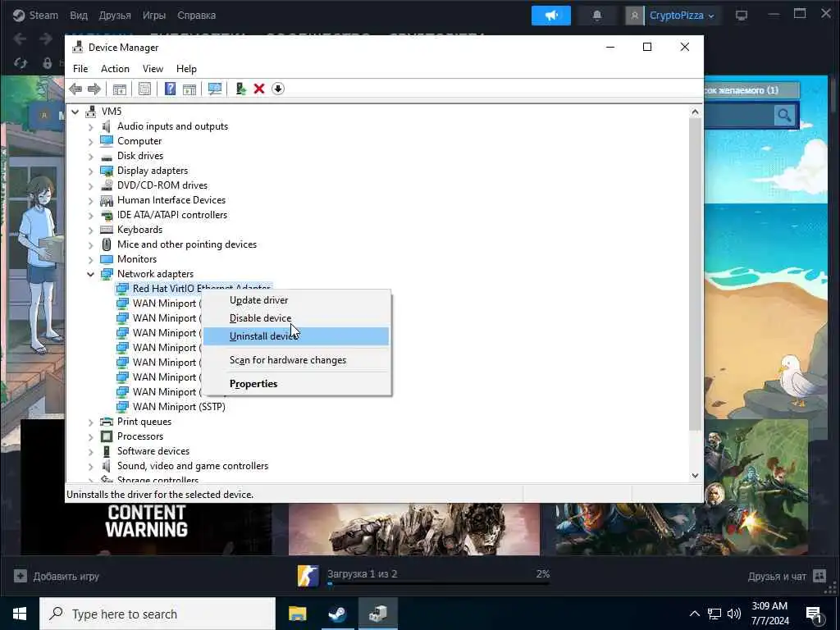Expand Sound, video and game controllers

tap(90, 466)
